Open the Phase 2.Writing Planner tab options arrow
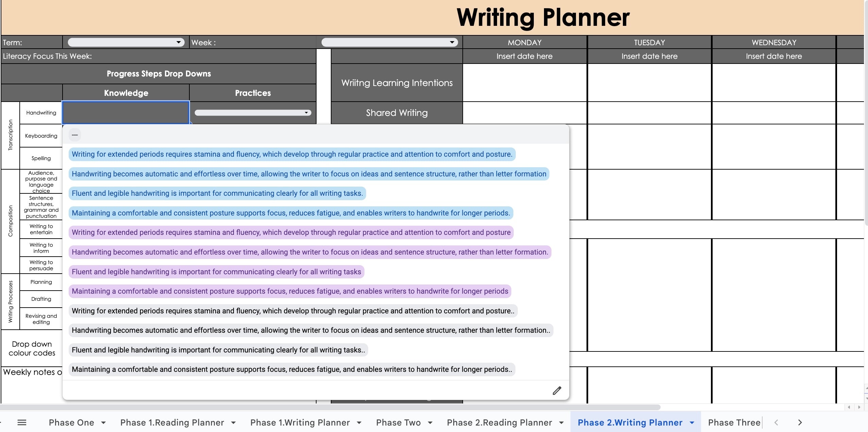868x432 pixels. point(692,422)
